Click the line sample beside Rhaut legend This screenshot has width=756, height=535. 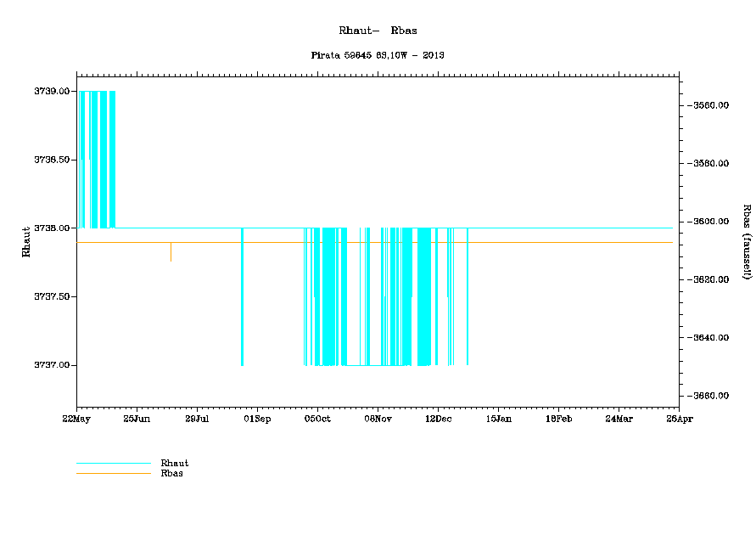(x=113, y=463)
